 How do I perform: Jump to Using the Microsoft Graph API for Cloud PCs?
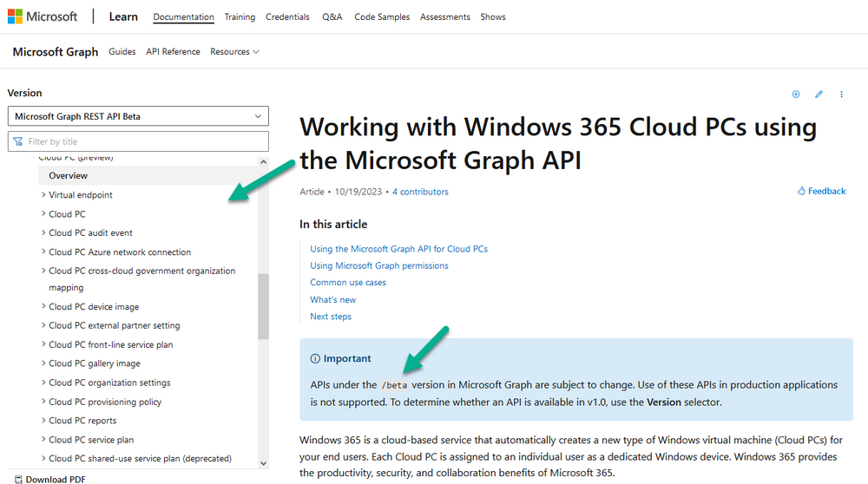point(398,249)
